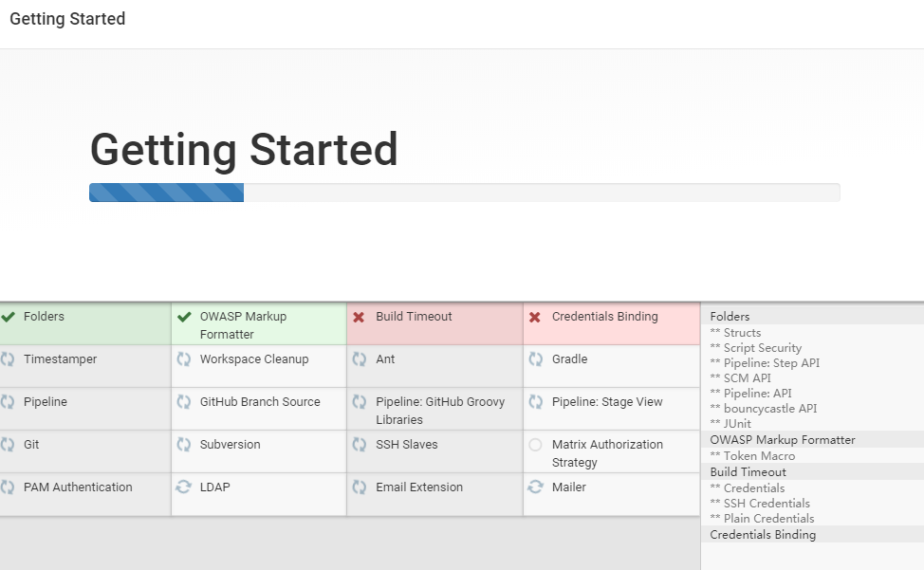The height and width of the screenshot is (570, 924).
Task: Click the spinner beside Workspace Cleanup
Action: [184, 359]
